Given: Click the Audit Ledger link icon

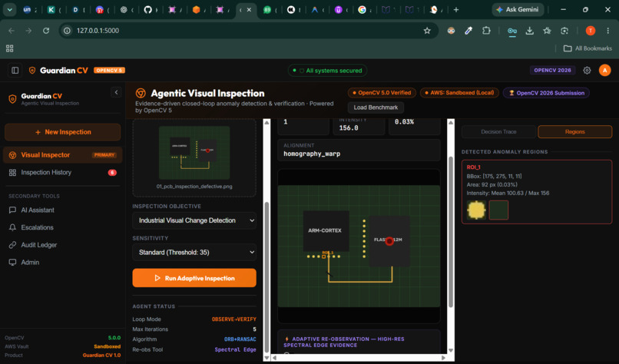Looking at the screenshot, I should [x=12, y=245].
